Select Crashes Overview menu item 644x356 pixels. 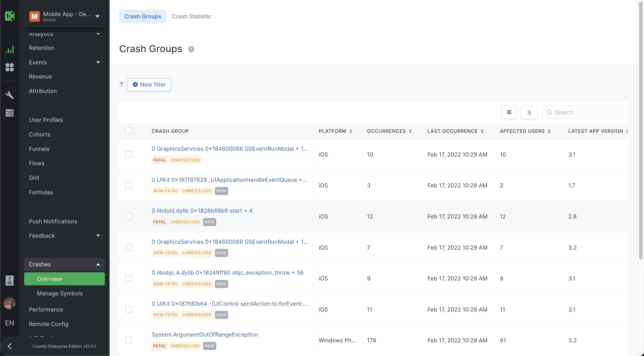click(x=64, y=279)
